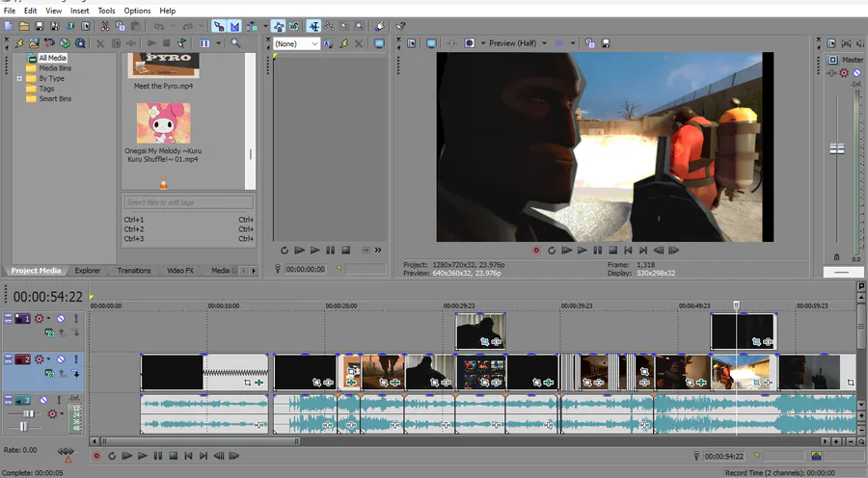Image resolution: width=868 pixels, height=478 pixels.
Task: Solo audio track 3
Action: click(59, 399)
